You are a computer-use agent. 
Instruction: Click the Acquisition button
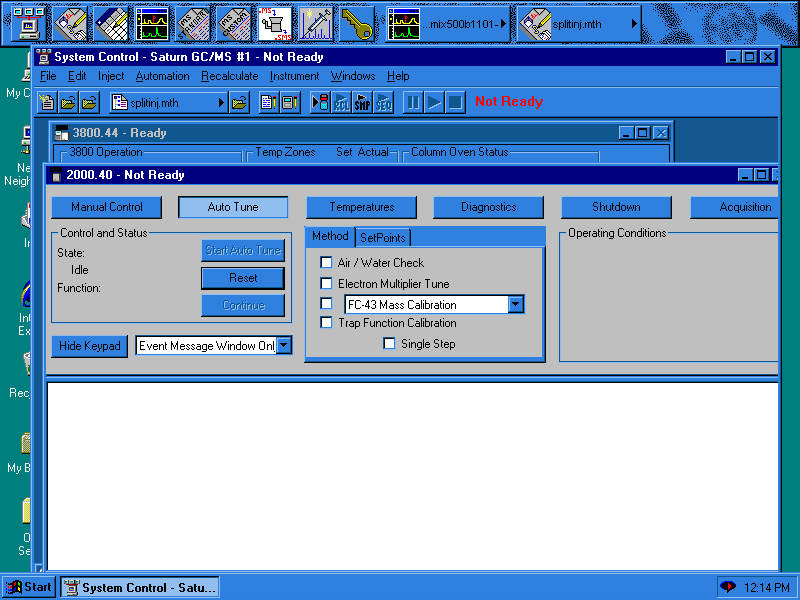tap(735, 207)
